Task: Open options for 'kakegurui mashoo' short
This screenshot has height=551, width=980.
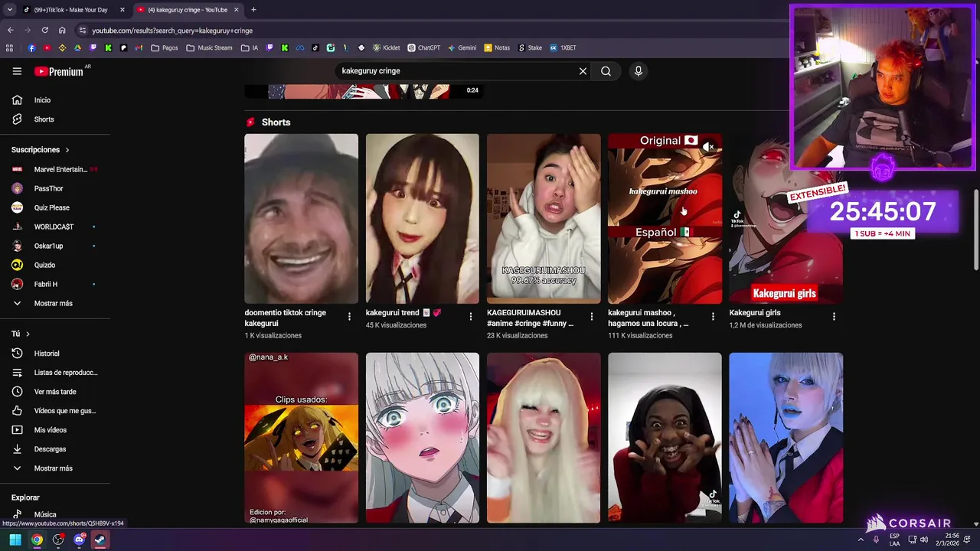Action: click(x=713, y=316)
